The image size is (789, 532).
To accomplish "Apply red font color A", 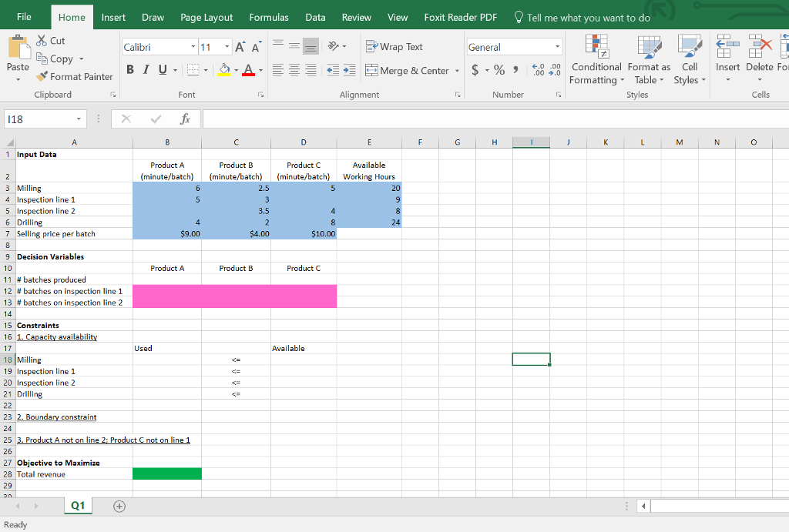I will [x=249, y=70].
